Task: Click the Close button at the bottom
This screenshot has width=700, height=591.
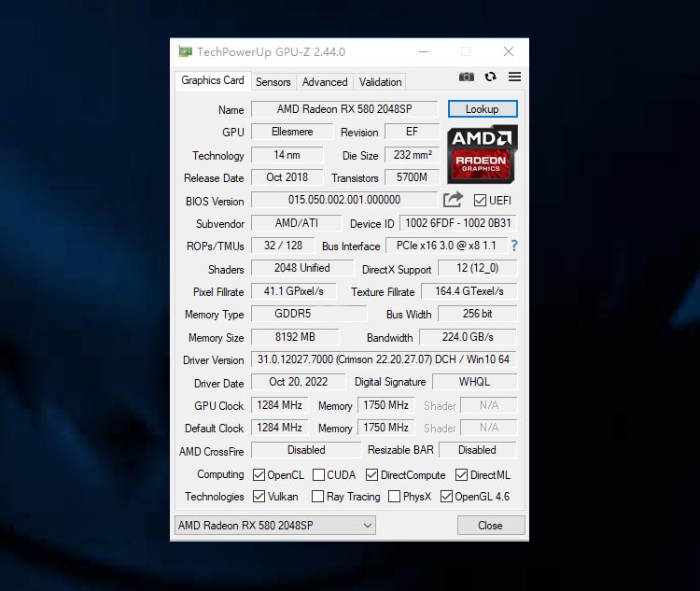Action: click(491, 526)
